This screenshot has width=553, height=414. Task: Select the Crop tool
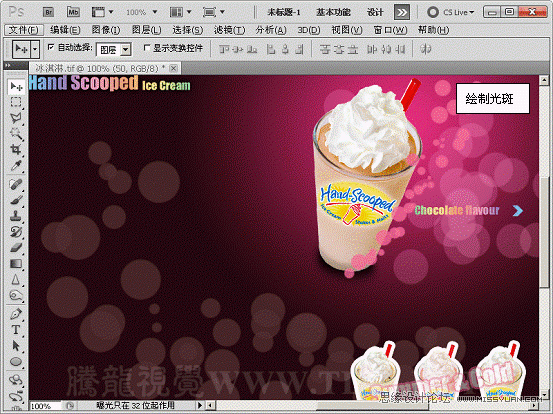pyautogui.click(x=16, y=149)
